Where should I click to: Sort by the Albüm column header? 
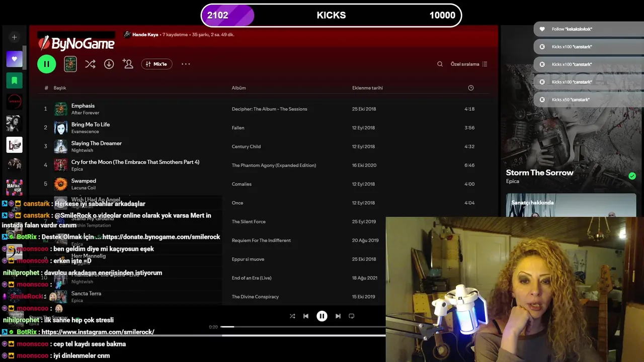(238, 88)
